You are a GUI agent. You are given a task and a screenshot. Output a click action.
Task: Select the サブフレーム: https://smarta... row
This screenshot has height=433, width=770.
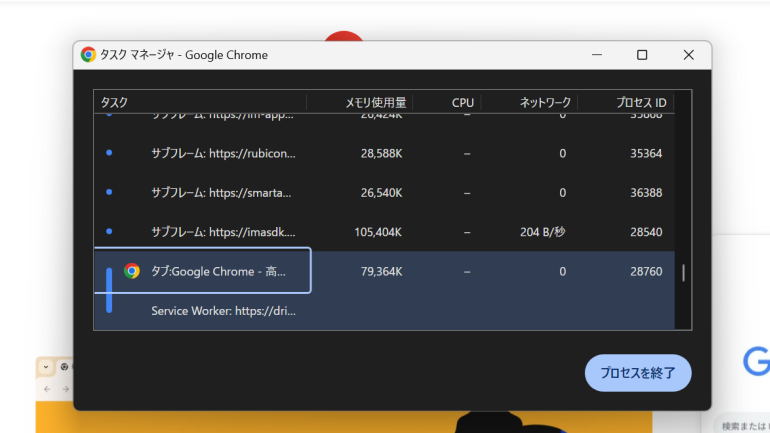pos(384,192)
